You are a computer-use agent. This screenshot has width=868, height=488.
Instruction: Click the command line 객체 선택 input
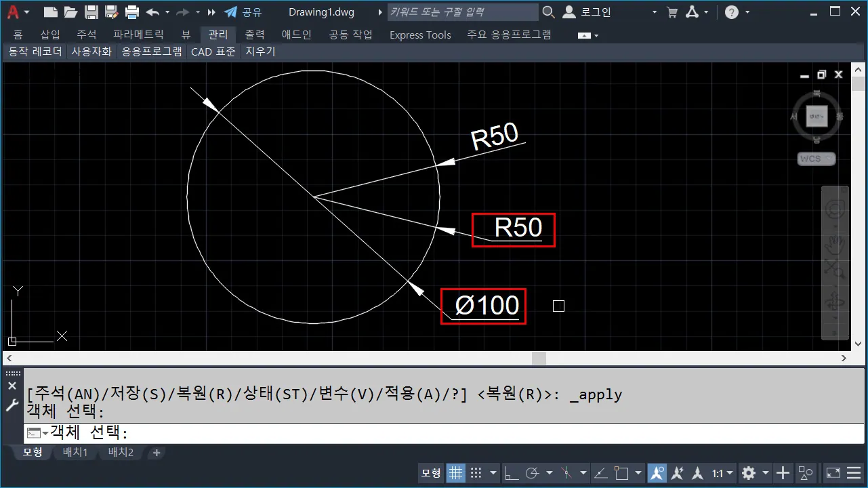coord(444,433)
